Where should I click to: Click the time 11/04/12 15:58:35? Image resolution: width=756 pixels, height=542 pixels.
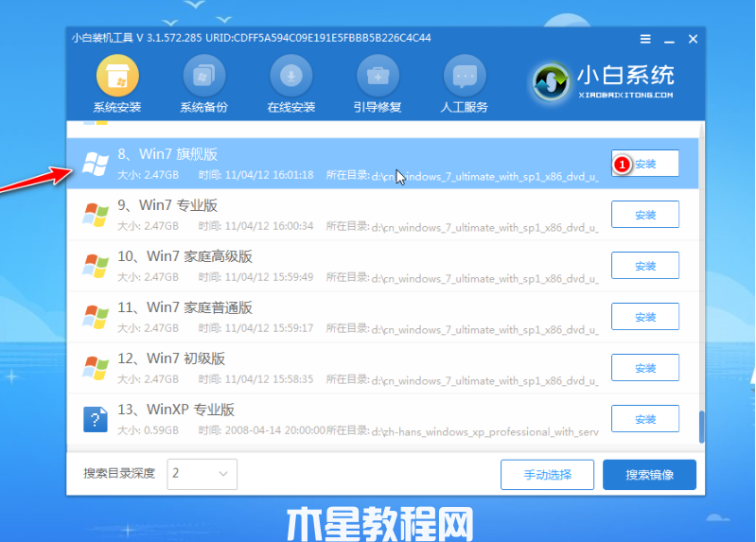269,379
